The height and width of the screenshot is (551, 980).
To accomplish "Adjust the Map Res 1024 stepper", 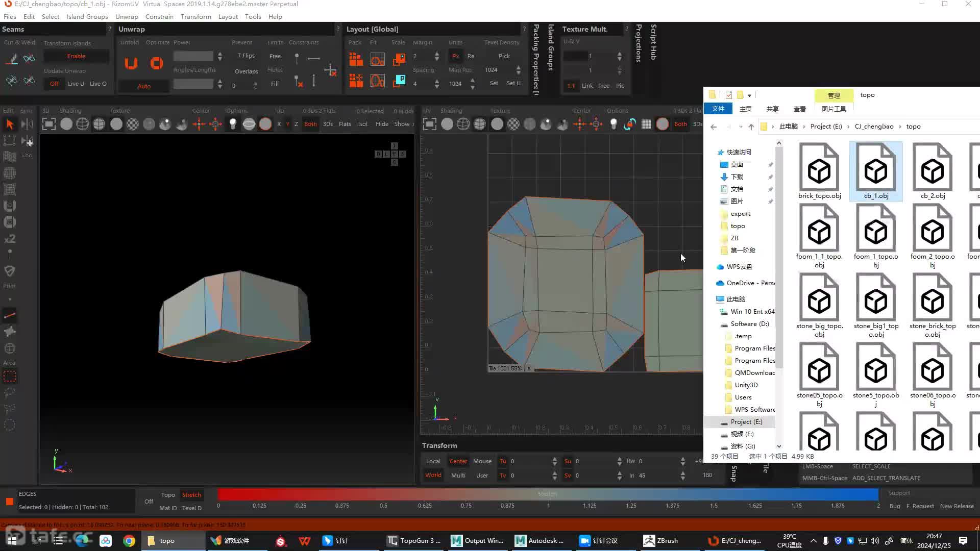I will (472, 84).
